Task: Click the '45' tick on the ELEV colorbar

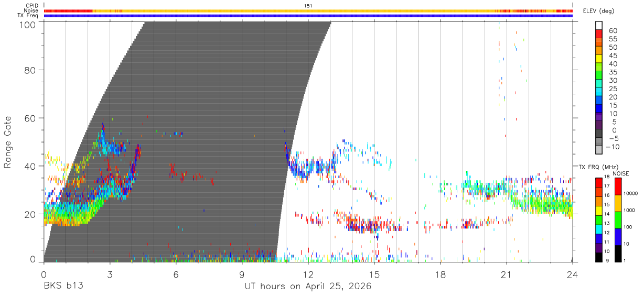Action: pos(612,56)
